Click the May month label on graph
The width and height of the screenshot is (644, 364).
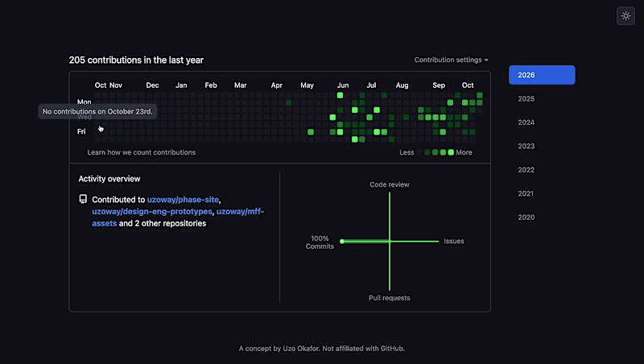(307, 85)
